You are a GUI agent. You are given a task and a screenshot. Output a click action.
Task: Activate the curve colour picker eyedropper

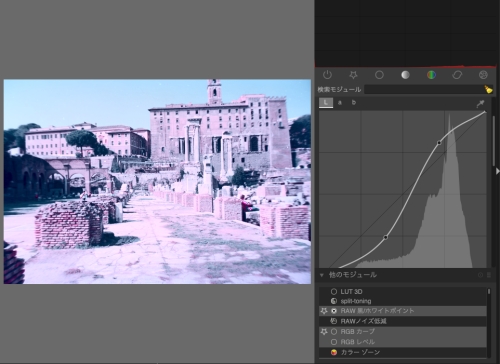click(x=480, y=104)
